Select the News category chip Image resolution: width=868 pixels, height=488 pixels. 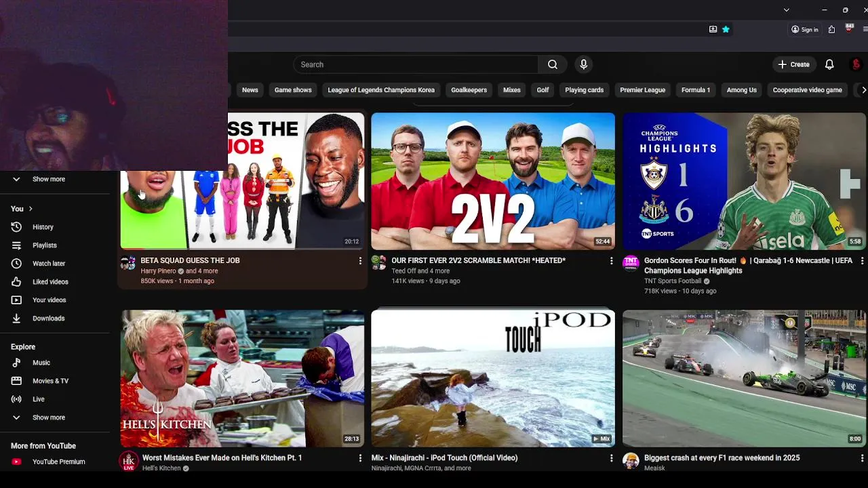[250, 90]
